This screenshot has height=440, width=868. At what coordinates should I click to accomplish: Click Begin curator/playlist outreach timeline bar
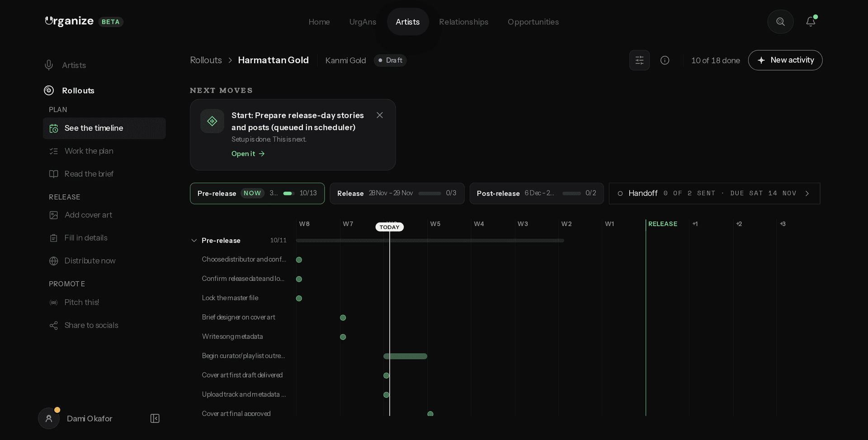pos(405,356)
